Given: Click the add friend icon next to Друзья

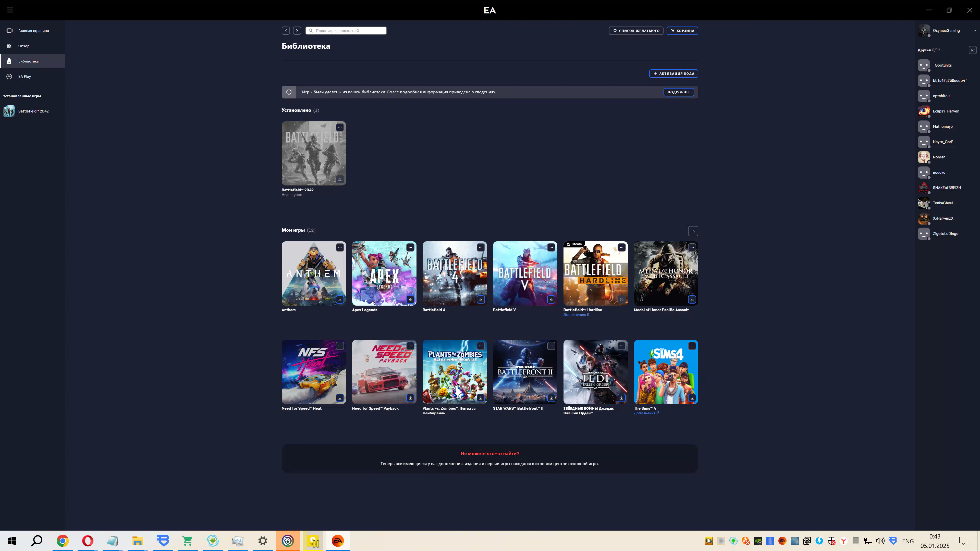Looking at the screenshot, I should coord(972,50).
